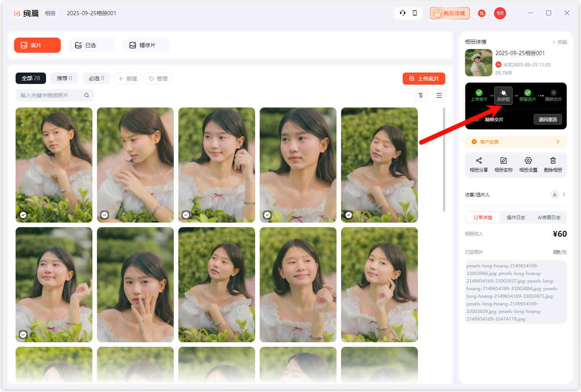581x392 pixels.
Task: Toggle checkmark on first photo thumbnail
Action: (23, 215)
